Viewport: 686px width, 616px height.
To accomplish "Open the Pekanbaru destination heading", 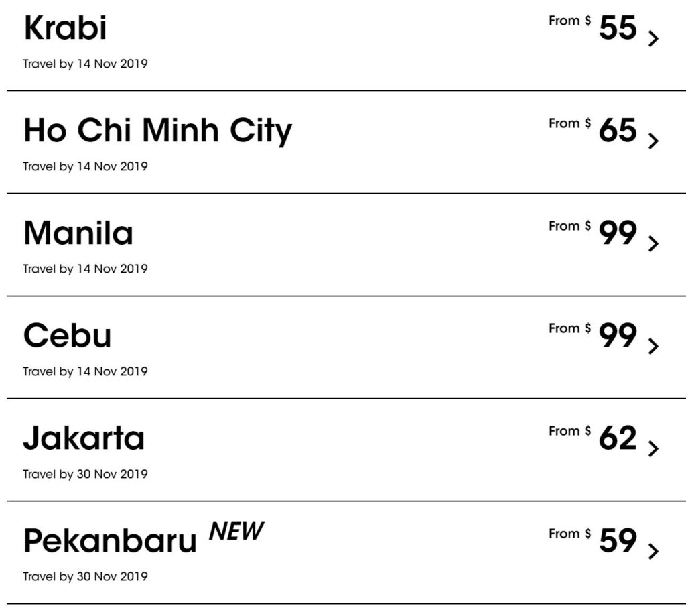I will [110, 542].
